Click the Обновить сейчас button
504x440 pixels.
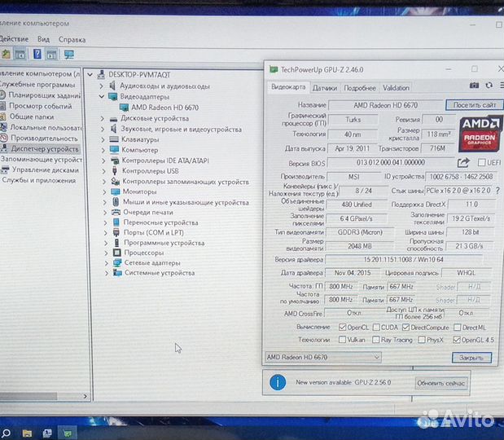point(440,383)
